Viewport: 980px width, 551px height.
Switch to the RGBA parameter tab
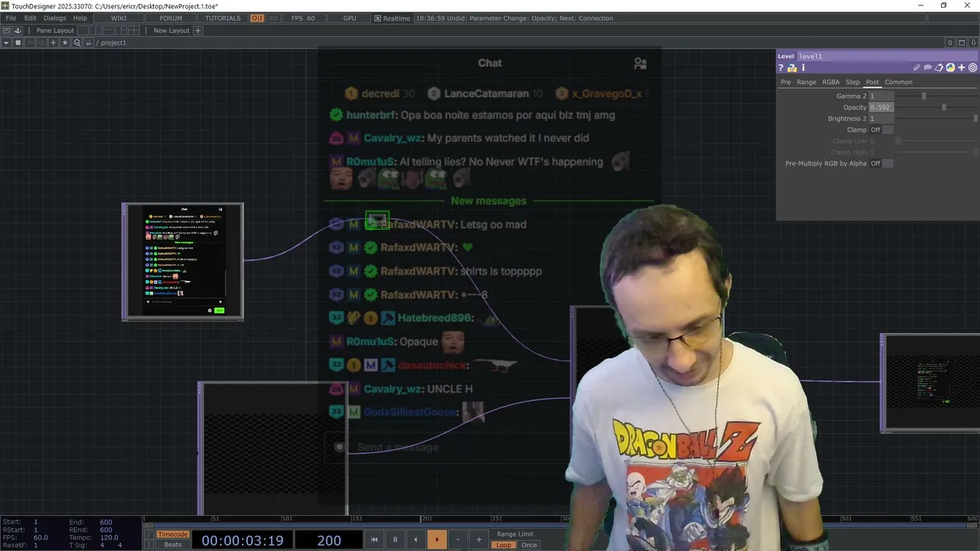point(831,82)
